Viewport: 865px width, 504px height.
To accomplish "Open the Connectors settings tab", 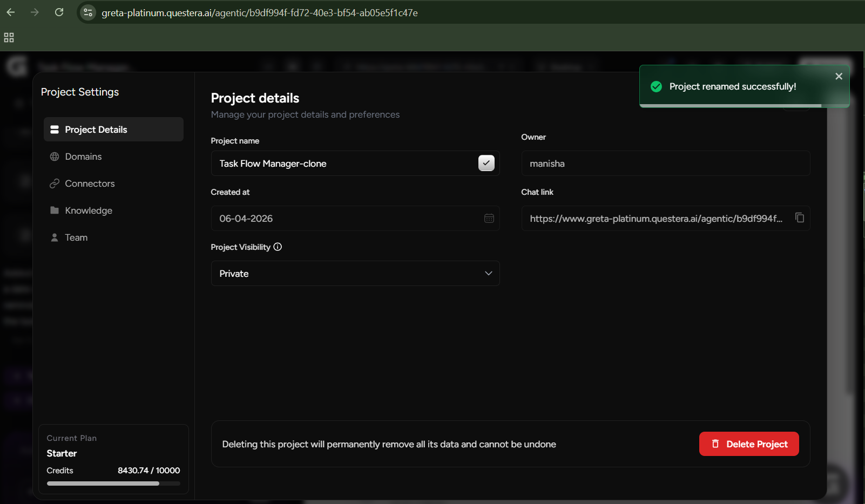I will tap(113, 183).
